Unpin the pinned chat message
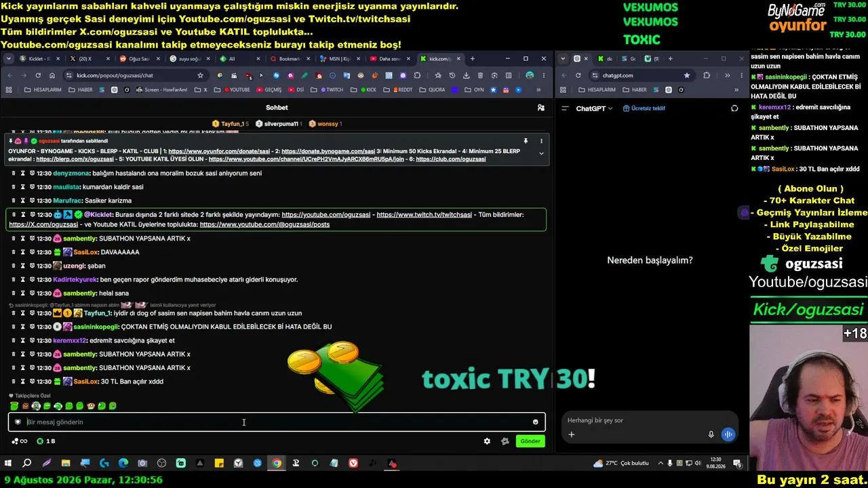Image resolution: width=868 pixels, height=488 pixels. coord(526,141)
